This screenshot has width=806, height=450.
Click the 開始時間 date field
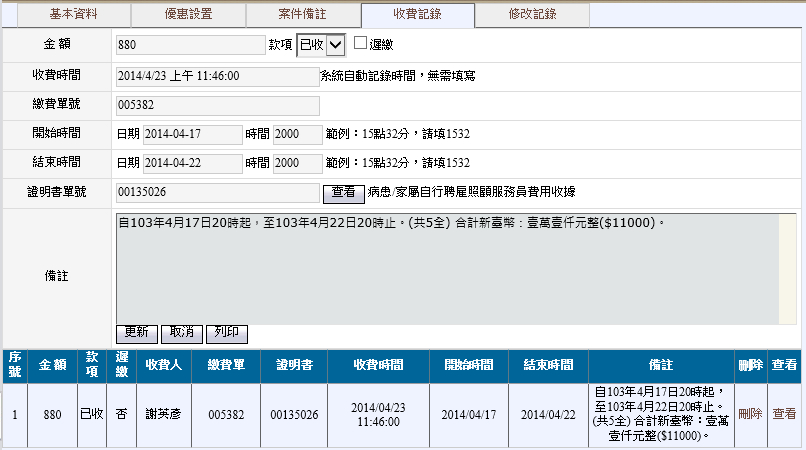pyautogui.click(x=193, y=134)
